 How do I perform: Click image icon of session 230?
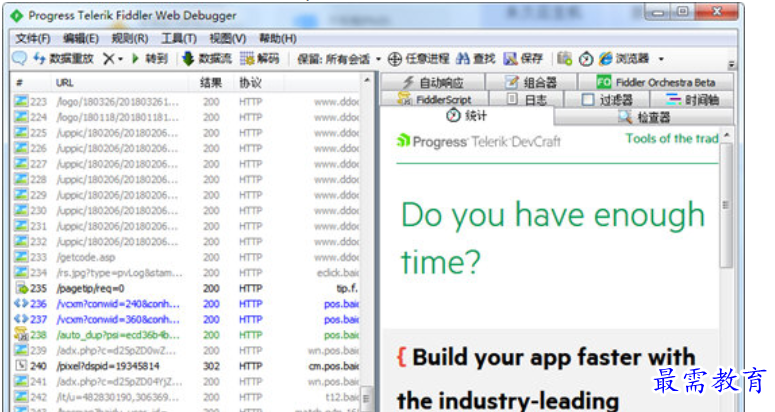[x=21, y=210]
